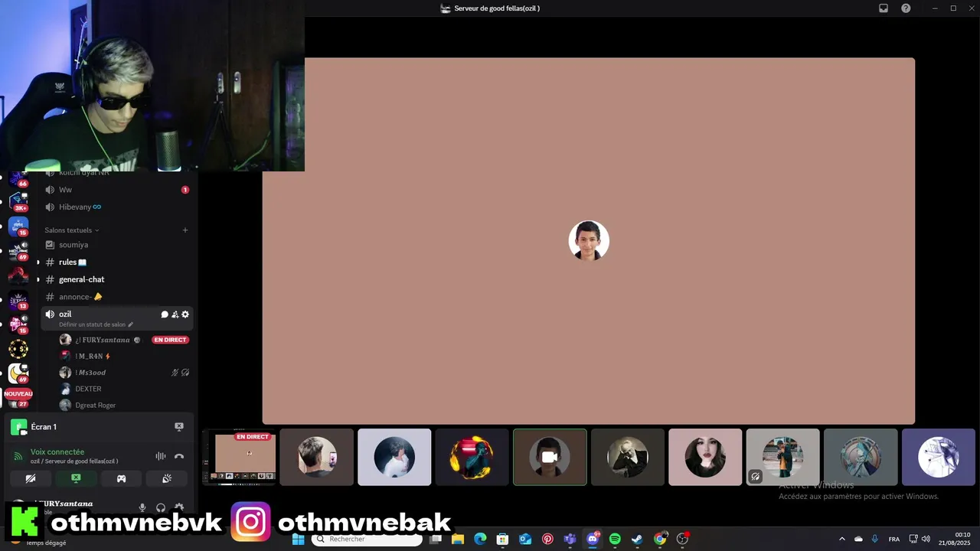Open Spotify from the taskbar
The width and height of the screenshot is (980, 551).
pos(615,539)
